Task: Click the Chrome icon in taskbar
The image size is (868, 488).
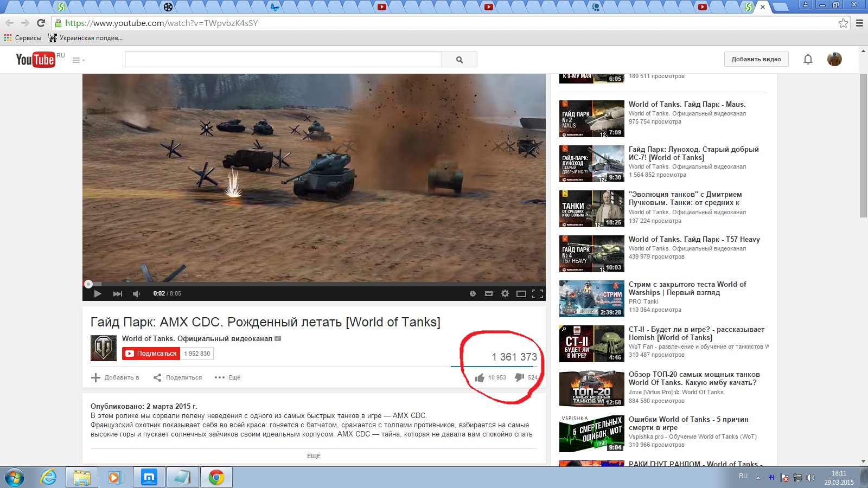Action: click(x=216, y=477)
